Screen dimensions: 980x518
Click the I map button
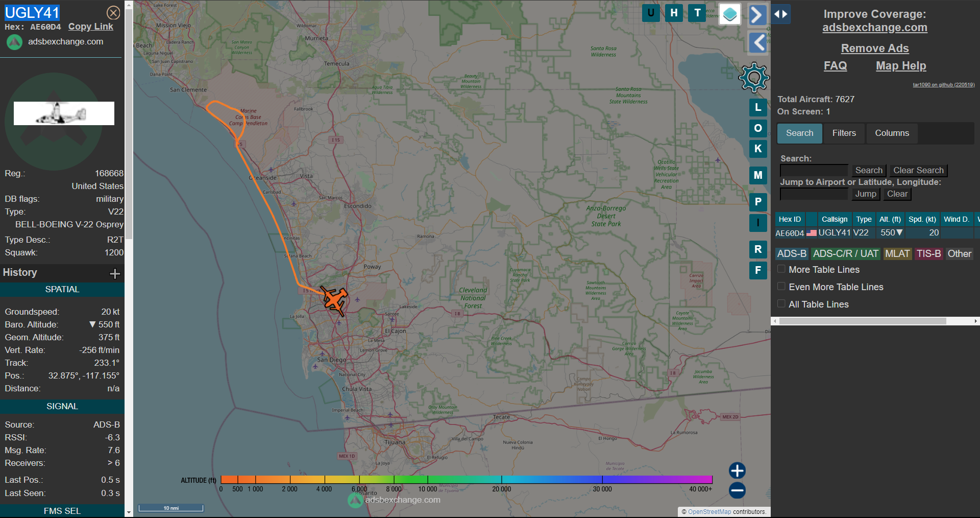(758, 223)
